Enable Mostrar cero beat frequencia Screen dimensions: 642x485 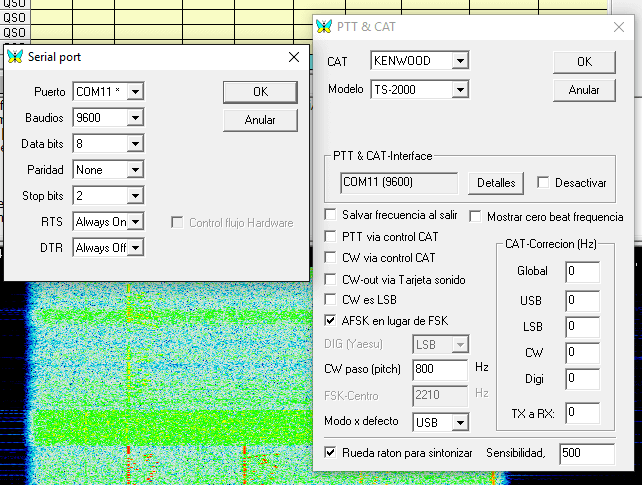pyautogui.click(x=475, y=217)
